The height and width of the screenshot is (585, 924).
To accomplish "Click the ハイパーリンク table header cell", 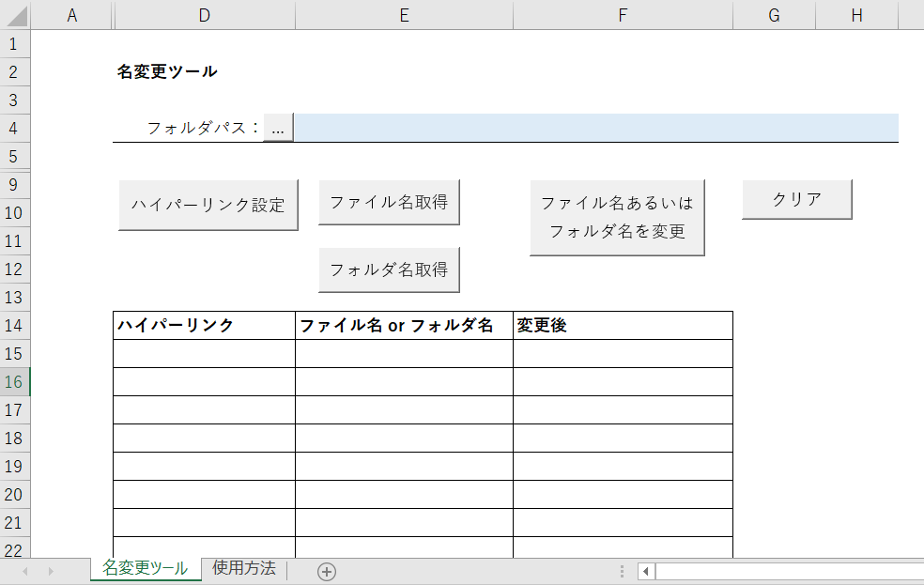I will (204, 325).
